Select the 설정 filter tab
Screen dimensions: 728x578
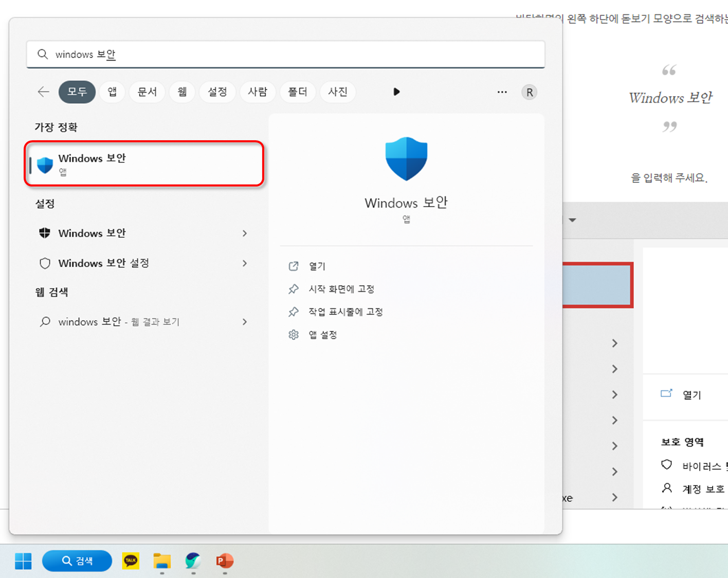pos(217,92)
